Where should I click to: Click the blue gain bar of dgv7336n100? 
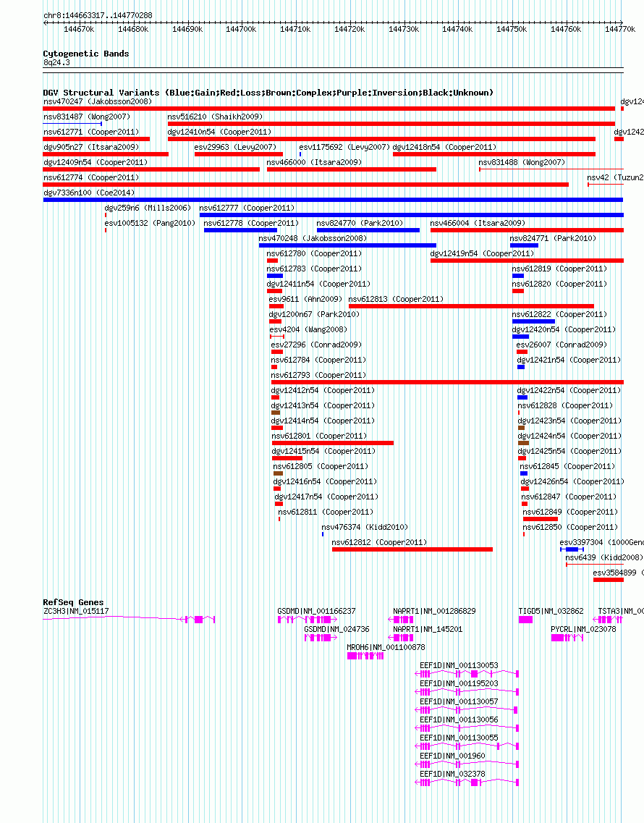point(333,200)
